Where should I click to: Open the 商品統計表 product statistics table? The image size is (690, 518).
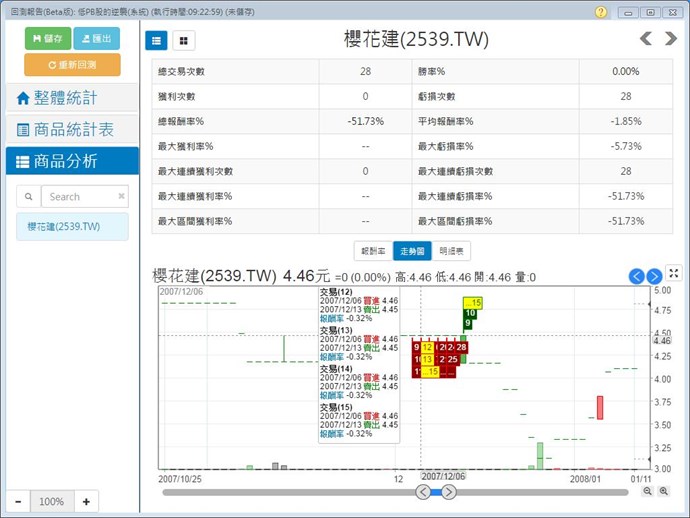[70, 130]
